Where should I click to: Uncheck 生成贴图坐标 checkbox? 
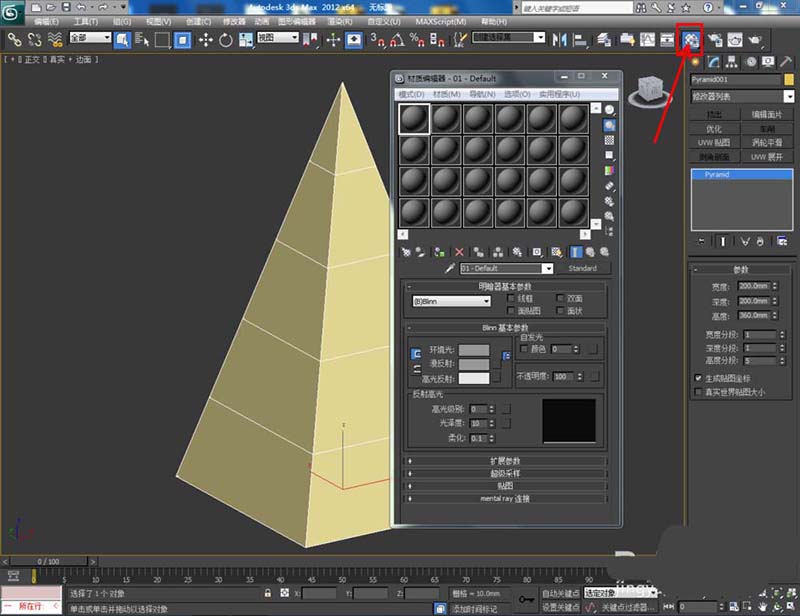[x=698, y=379]
